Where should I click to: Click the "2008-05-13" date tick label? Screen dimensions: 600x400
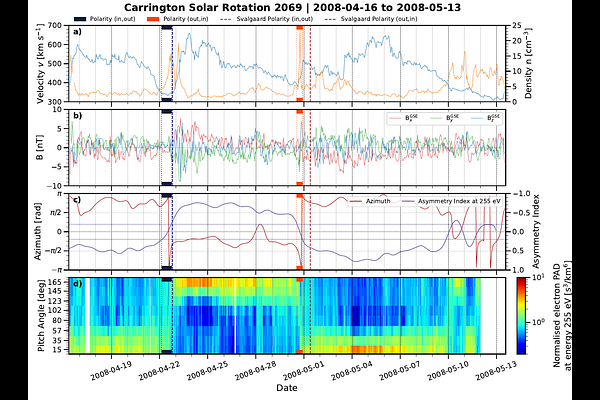[496, 371]
